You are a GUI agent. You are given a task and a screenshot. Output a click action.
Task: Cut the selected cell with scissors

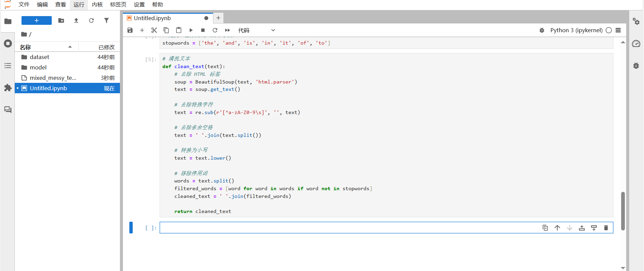(x=154, y=30)
